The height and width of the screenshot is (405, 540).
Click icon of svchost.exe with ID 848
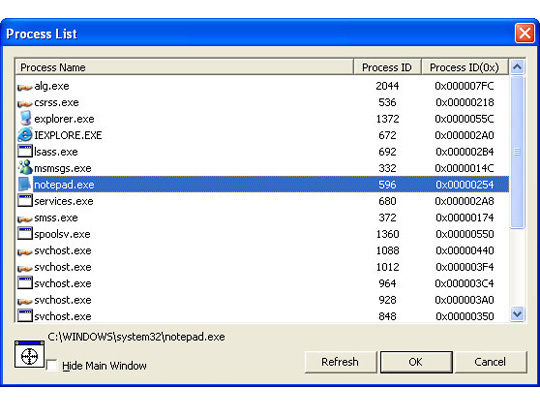point(25,316)
